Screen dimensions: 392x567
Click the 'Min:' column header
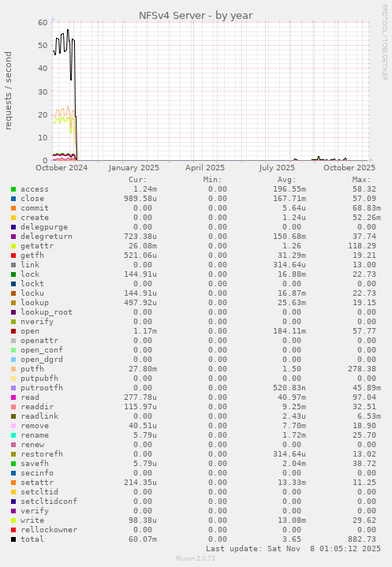click(213, 180)
